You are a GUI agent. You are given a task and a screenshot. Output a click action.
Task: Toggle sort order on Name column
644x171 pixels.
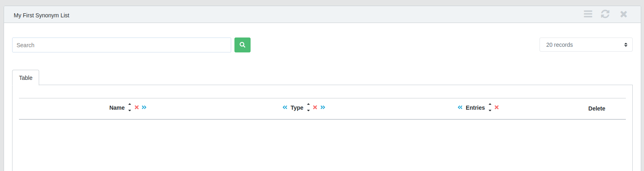coord(130,107)
